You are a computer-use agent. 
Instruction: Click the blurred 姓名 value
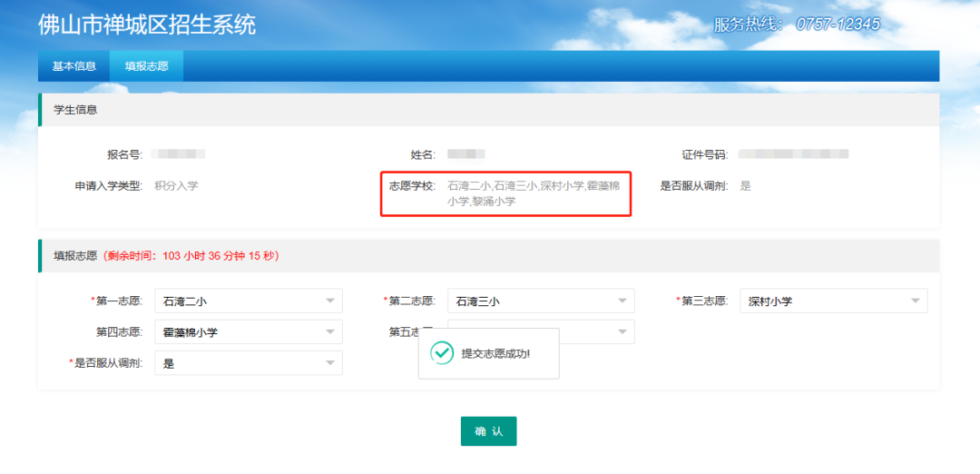click(x=466, y=154)
